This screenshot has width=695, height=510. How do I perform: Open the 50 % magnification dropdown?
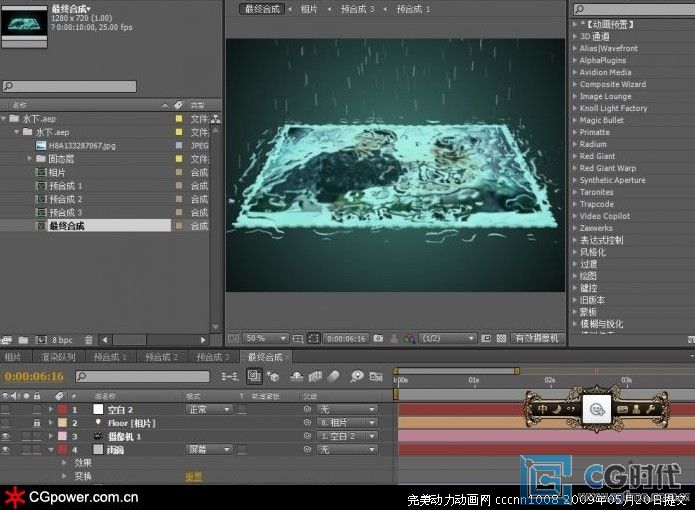tap(266, 339)
